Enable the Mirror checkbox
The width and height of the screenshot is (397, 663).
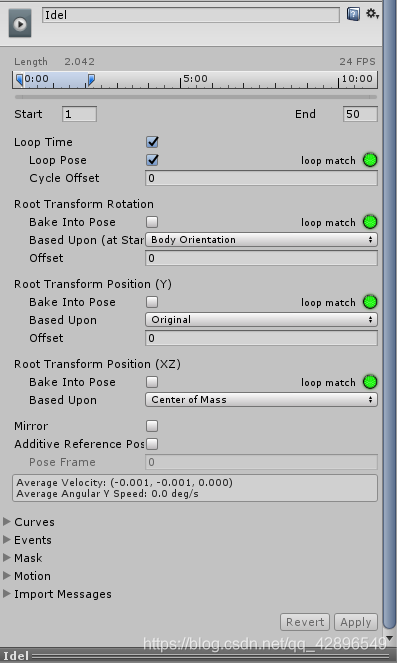pyautogui.click(x=152, y=426)
